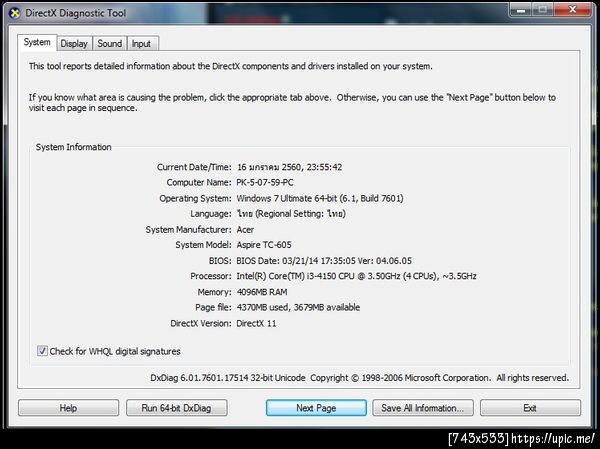Close the DirectX Diagnostic Tool window

click(572, 9)
